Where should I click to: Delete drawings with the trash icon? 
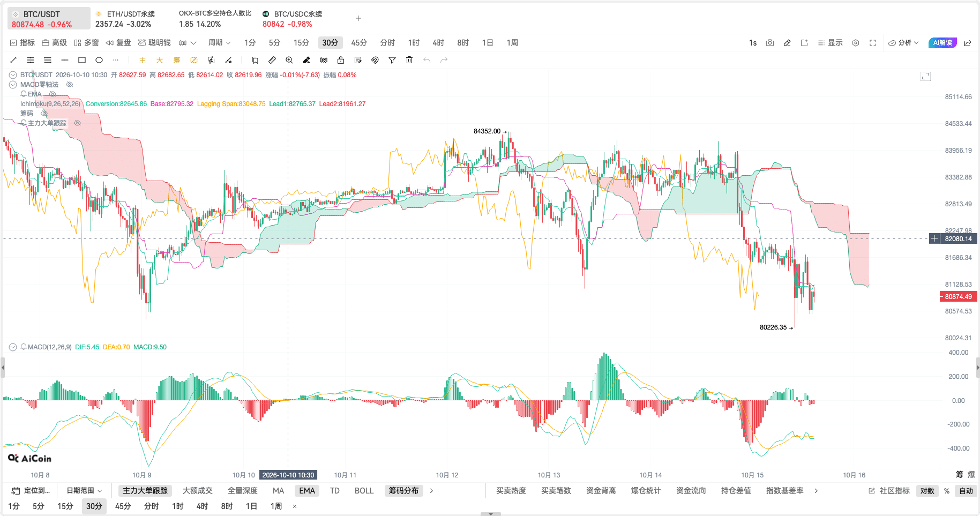[x=409, y=60]
